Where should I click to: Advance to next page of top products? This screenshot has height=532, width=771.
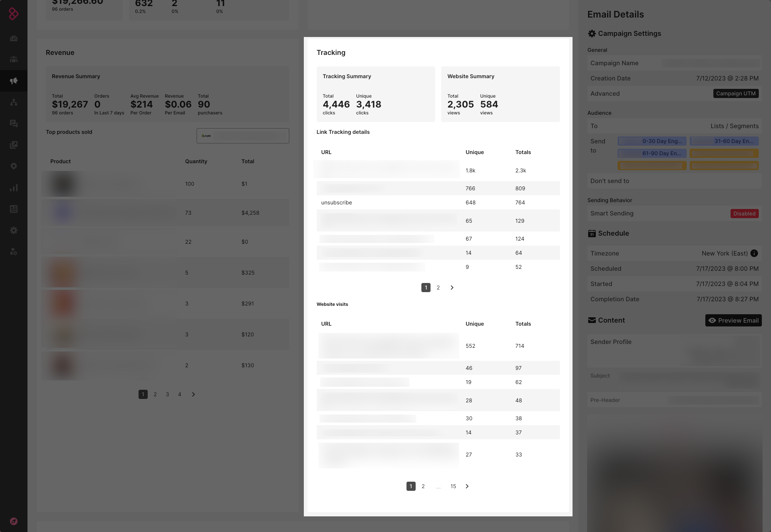(194, 394)
